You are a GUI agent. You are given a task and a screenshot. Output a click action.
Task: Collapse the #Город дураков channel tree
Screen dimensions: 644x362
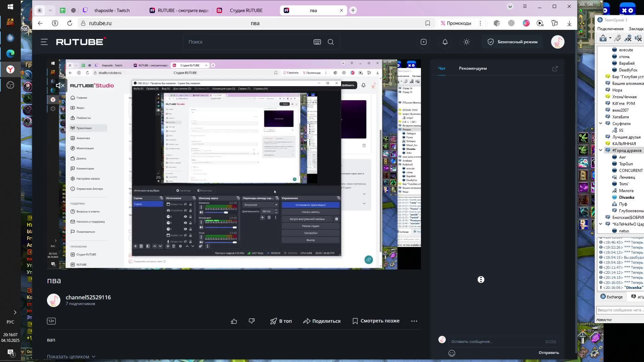pyautogui.click(x=601, y=150)
